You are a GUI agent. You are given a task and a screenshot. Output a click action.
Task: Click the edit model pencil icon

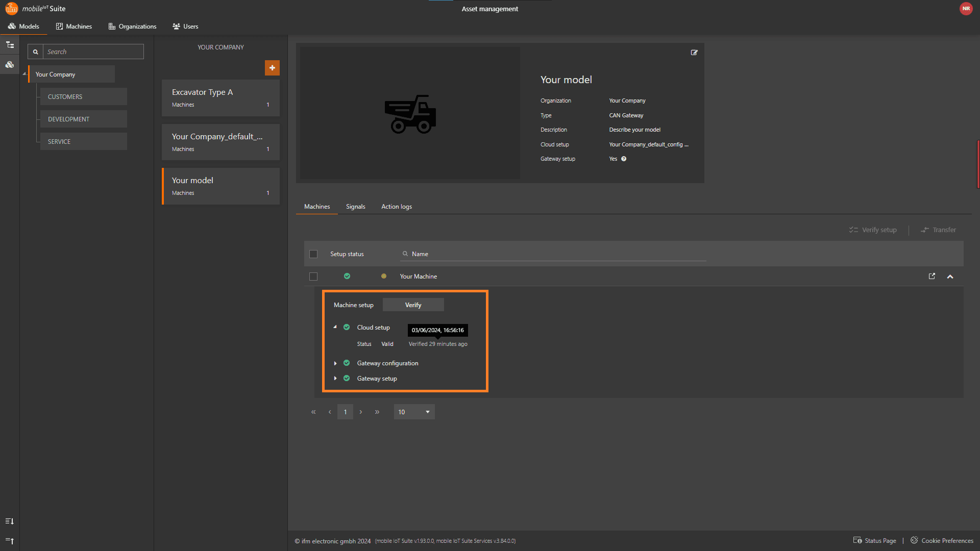(694, 53)
